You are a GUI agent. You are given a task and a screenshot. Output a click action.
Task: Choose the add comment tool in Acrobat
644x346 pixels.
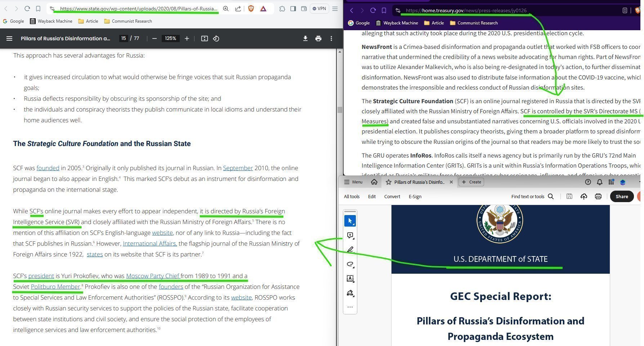click(350, 236)
